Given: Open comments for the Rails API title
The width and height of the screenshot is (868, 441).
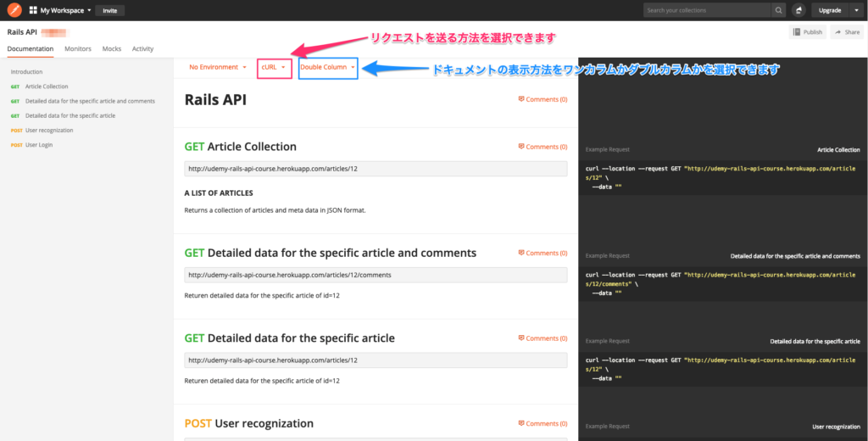Looking at the screenshot, I should [x=542, y=99].
